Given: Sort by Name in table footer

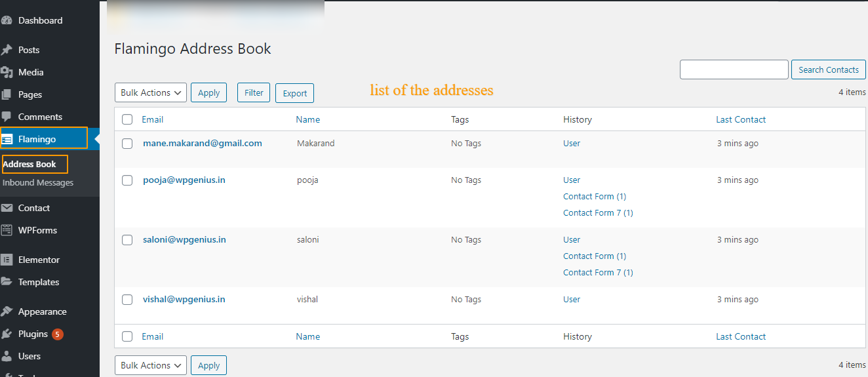Looking at the screenshot, I should [x=308, y=336].
